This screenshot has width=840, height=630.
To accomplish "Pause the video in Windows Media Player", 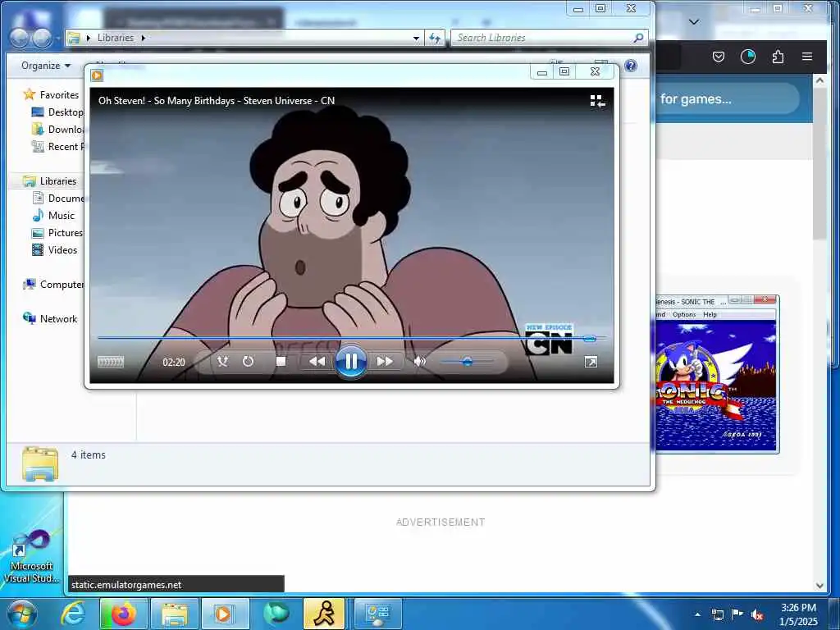I will pos(350,362).
